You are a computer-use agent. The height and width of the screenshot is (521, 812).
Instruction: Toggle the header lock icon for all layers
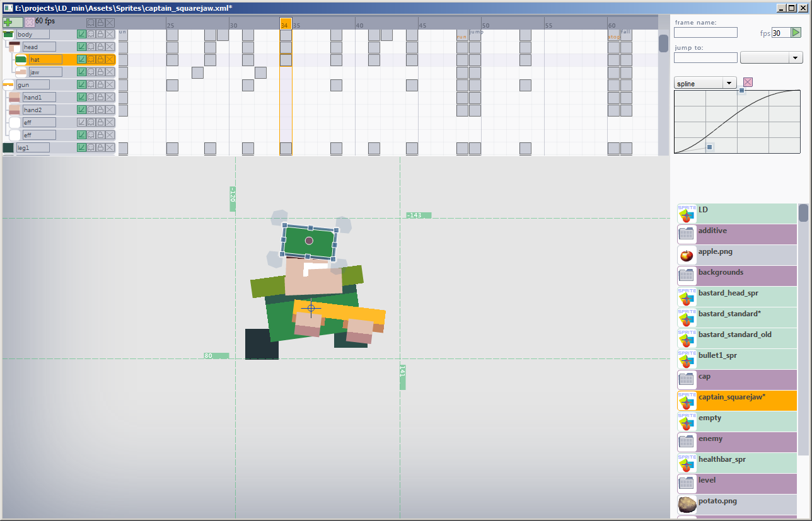100,23
